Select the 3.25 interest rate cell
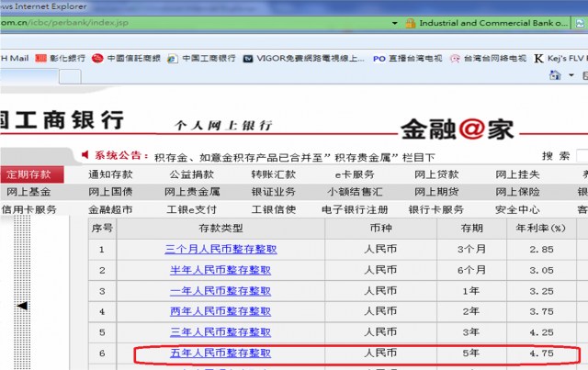The image size is (588, 370). click(541, 291)
